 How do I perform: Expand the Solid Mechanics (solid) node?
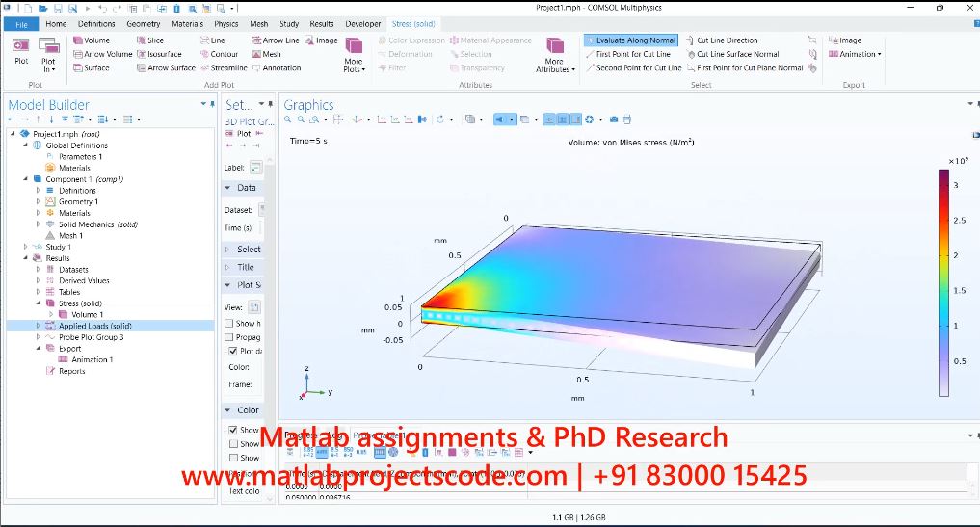pyautogui.click(x=39, y=224)
